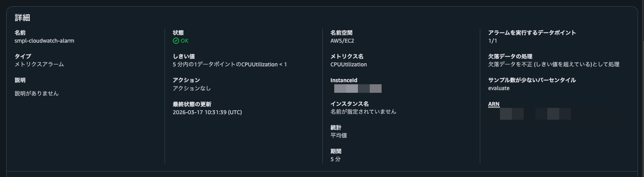Click the アクションなし value

click(192, 88)
